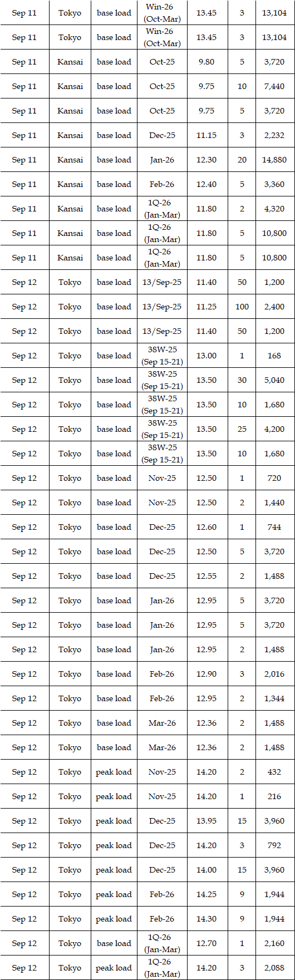This screenshot has width=295, height=980.
Task: Select the price cell showing 11.25
Action: 206,307
